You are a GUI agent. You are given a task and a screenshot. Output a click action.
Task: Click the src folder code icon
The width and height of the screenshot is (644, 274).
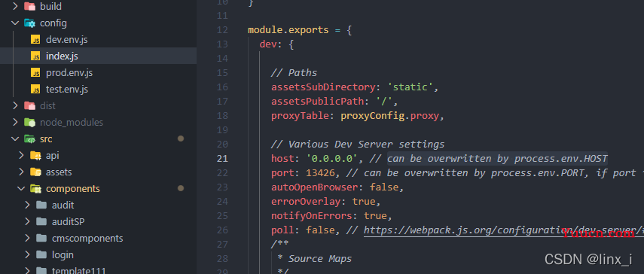29,139
